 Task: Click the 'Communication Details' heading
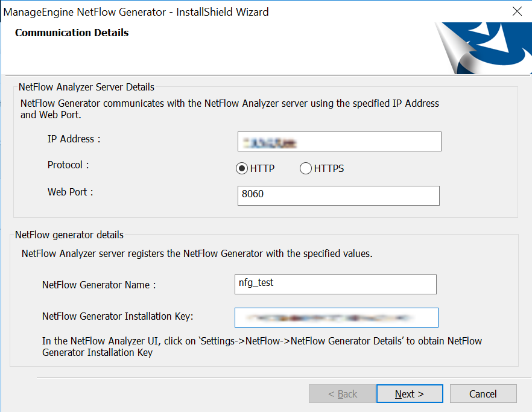point(72,33)
